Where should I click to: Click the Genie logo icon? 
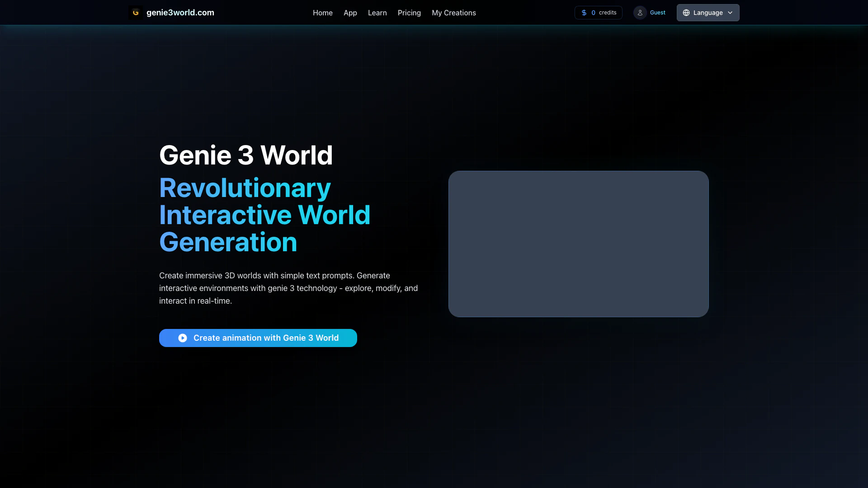pos(136,13)
